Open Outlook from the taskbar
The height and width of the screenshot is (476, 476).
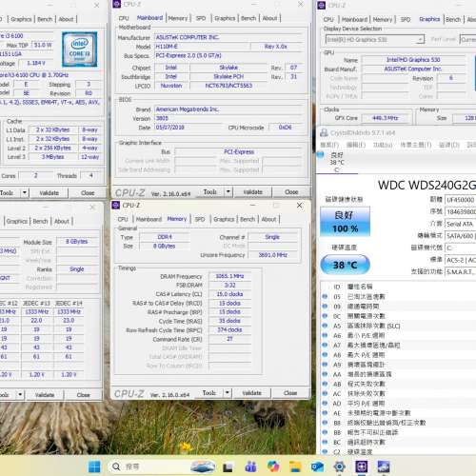317,466
